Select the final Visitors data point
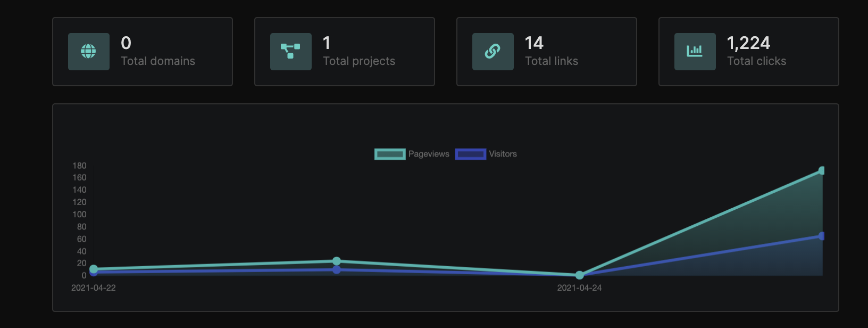 pyautogui.click(x=822, y=236)
